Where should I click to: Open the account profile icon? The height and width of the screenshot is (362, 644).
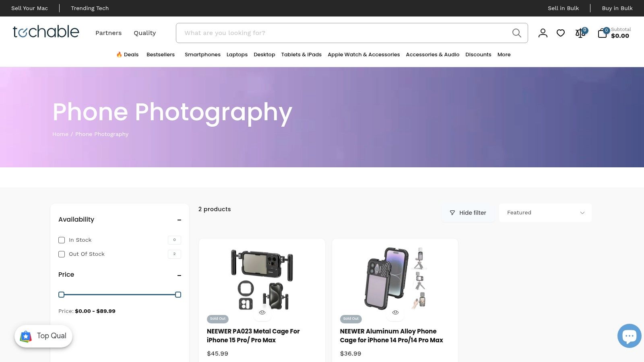(543, 33)
